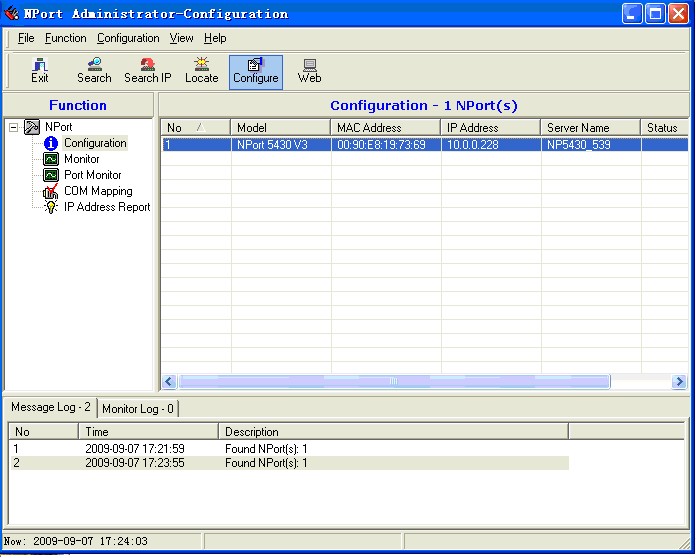Click message log No column header
The image size is (696, 558).
pos(43,432)
